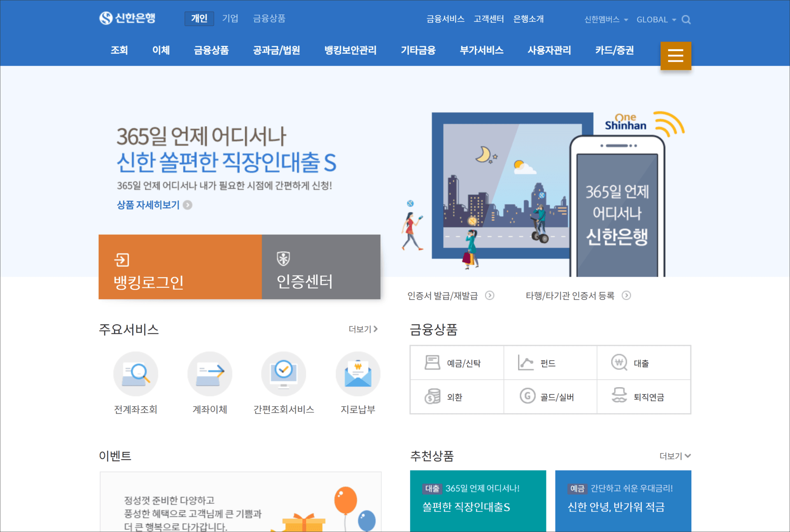Open the 쏠편한 직장인대출S recommended card
The height and width of the screenshot is (532, 790).
click(x=478, y=501)
